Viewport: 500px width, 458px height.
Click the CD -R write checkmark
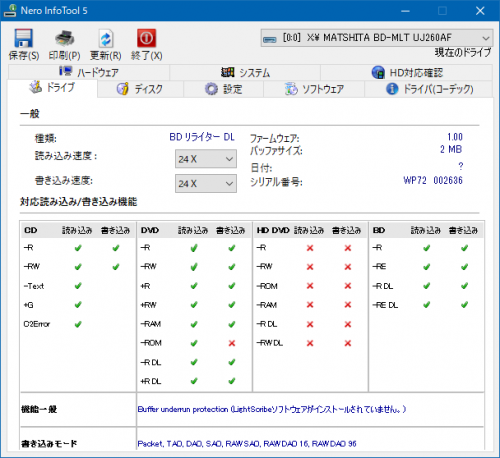[x=116, y=248]
